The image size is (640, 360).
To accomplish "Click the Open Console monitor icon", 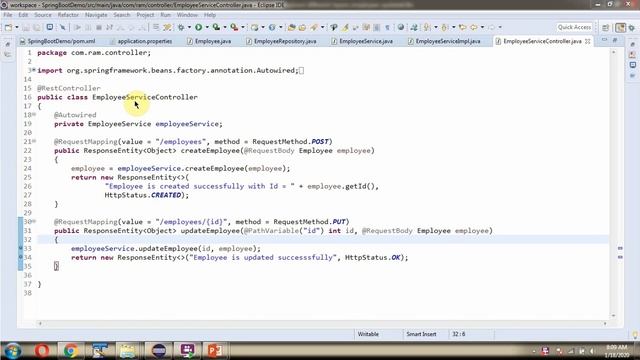I will tap(50, 27).
